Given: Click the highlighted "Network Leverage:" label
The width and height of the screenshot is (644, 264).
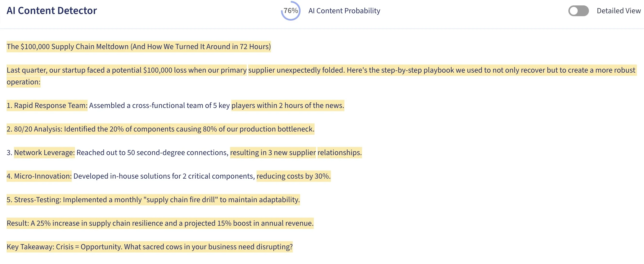Looking at the screenshot, I should click(x=45, y=153).
